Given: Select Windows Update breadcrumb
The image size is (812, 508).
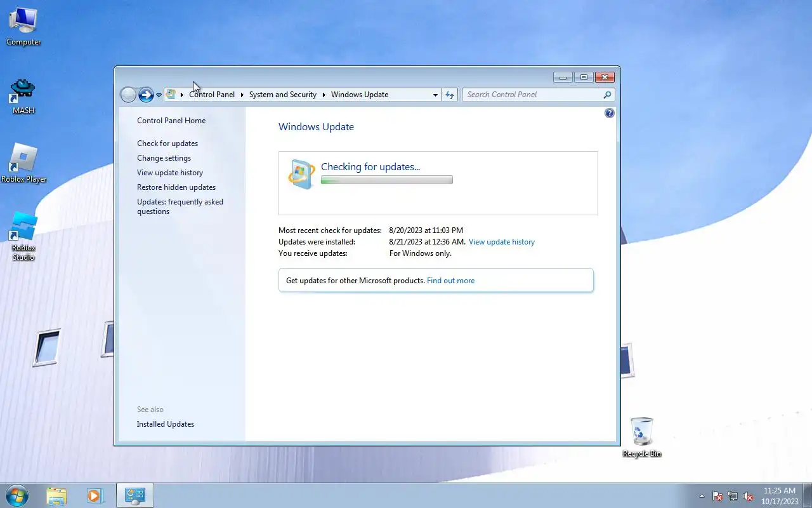Looking at the screenshot, I should pyautogui.click(x=360, y=95).
